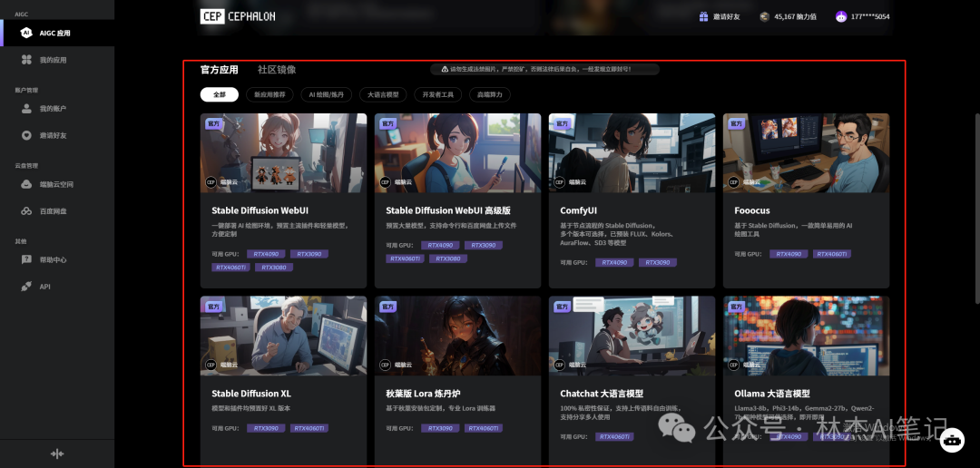Screen dimensions: 980x468
Task: Open AIGC 应用 menu item
Action: click(x=57, y=34)
